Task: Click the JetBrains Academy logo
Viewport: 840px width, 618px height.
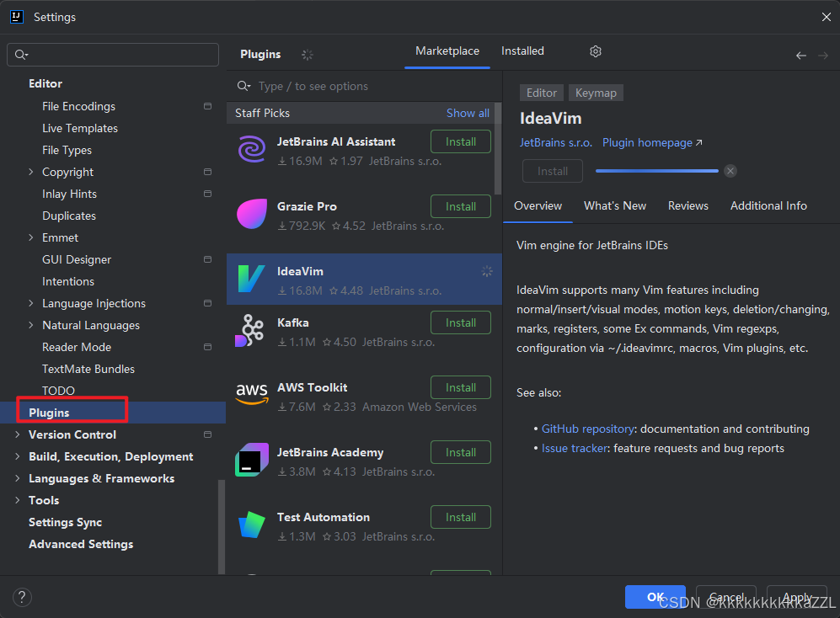Action: coord(252,460)
